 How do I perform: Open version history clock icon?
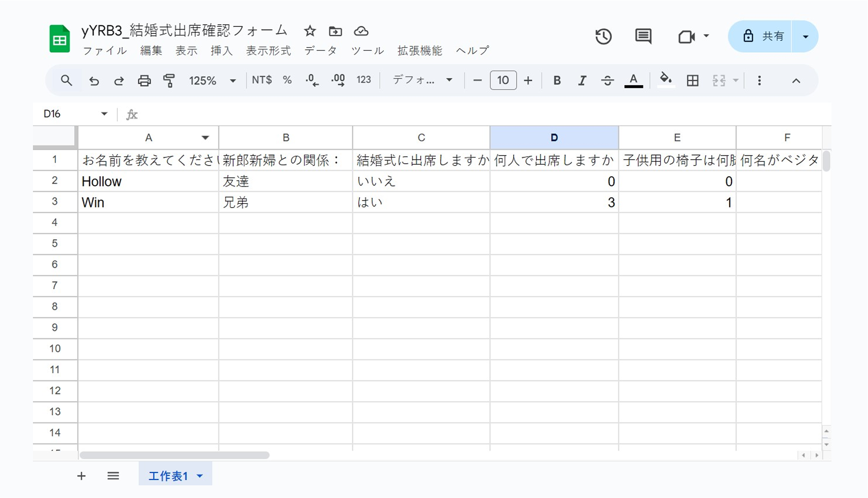(x=603, y=36)
